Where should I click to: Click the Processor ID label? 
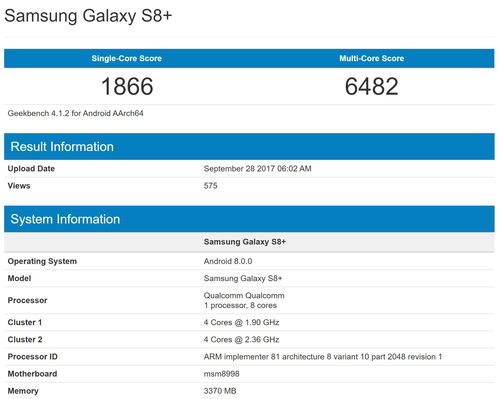(x=33, y=357)
